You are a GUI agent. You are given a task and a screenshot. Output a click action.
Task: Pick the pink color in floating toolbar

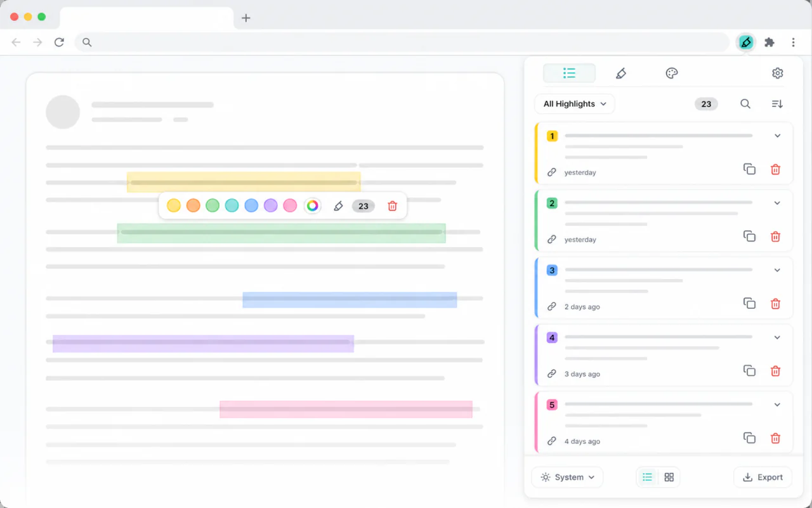point(290,205)
